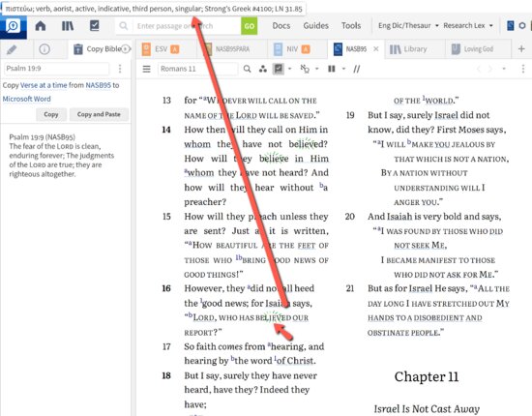Click the Copy and Paste button
The height and width of the screenshot is (416, 532).
[99, 115]
